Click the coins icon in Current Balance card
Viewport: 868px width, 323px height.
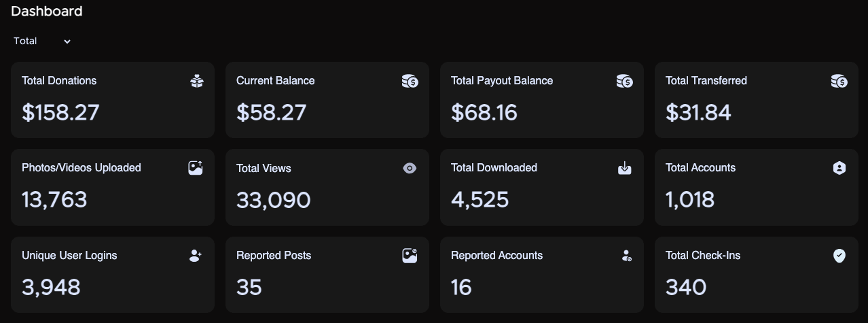click(x=410, y=82)
